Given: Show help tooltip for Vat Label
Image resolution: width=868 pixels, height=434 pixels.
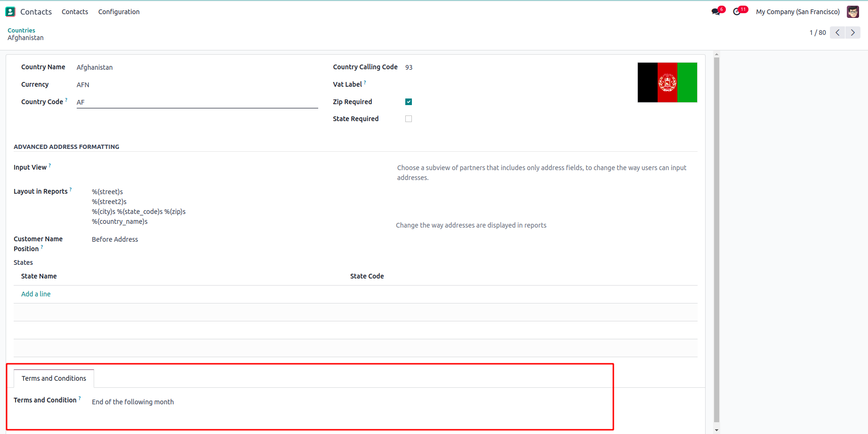Looking at the screenshot, I should pos(365,82).
